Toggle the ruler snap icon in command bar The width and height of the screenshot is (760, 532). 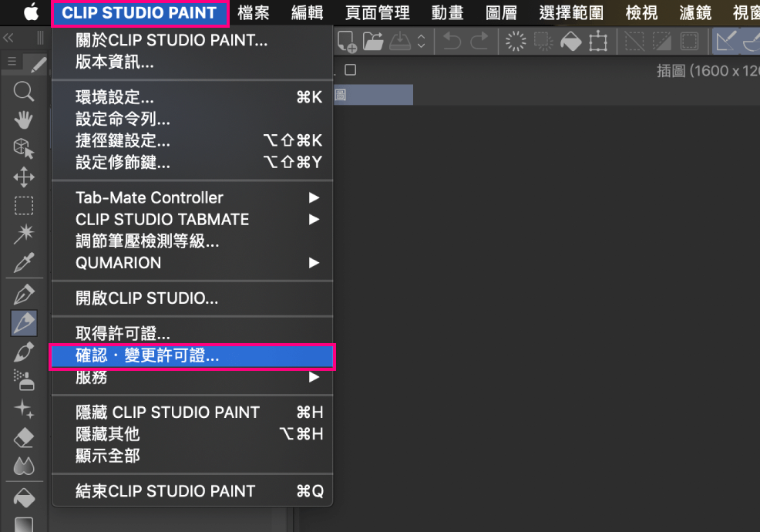coord(725,42)
